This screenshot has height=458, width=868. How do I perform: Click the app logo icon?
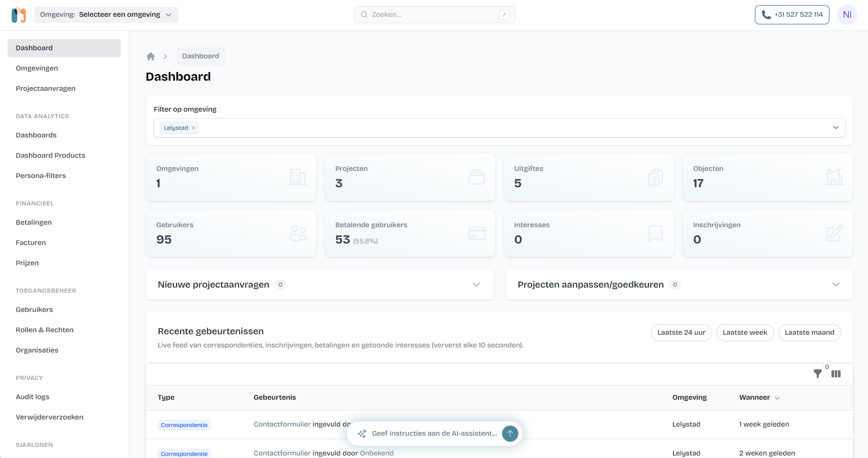click(19, 15)
